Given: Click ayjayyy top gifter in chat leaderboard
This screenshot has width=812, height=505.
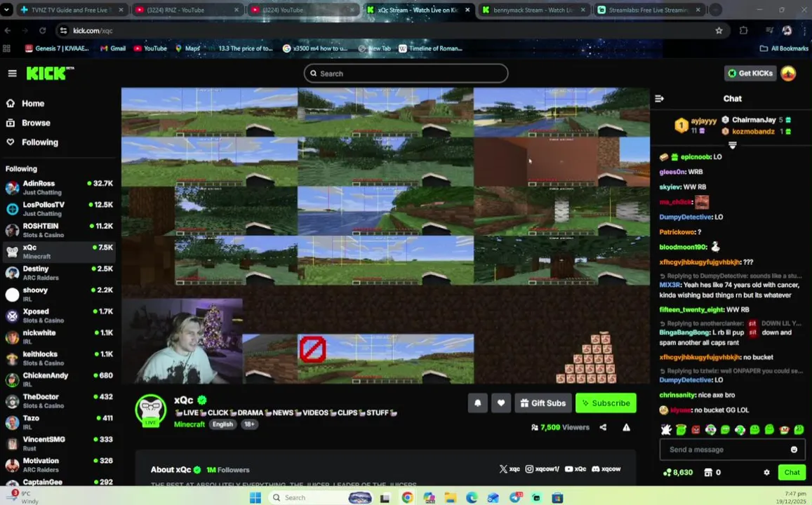Looking at the screenshot, I should click(696, 125).
